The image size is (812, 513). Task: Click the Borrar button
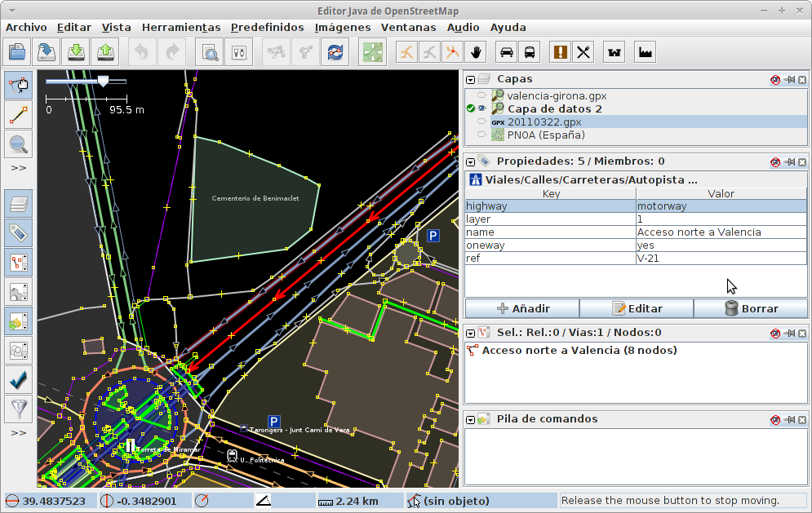pos(751,308)
